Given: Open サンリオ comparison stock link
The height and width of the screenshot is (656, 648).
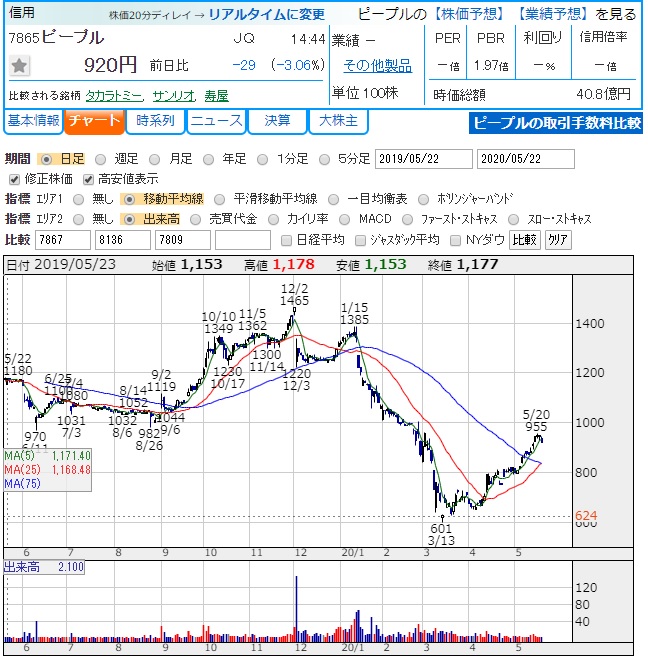Looking at the screenshot, I should click(174, 96).
